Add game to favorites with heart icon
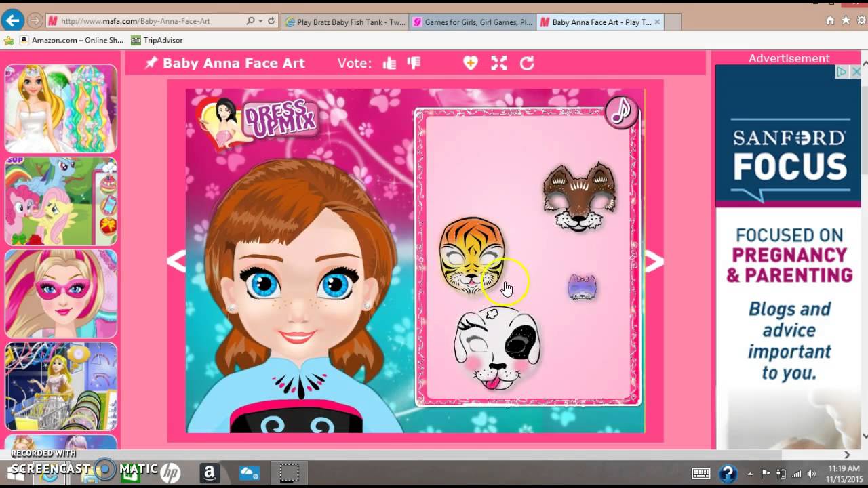 tap(470, 63)
